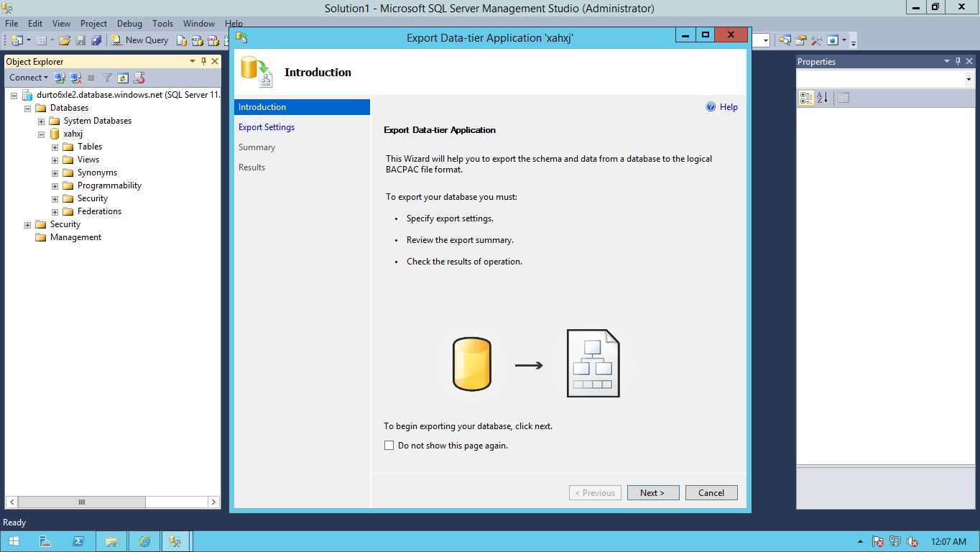
Task: Open the Windows Start button
Action: tap(14, 541)
